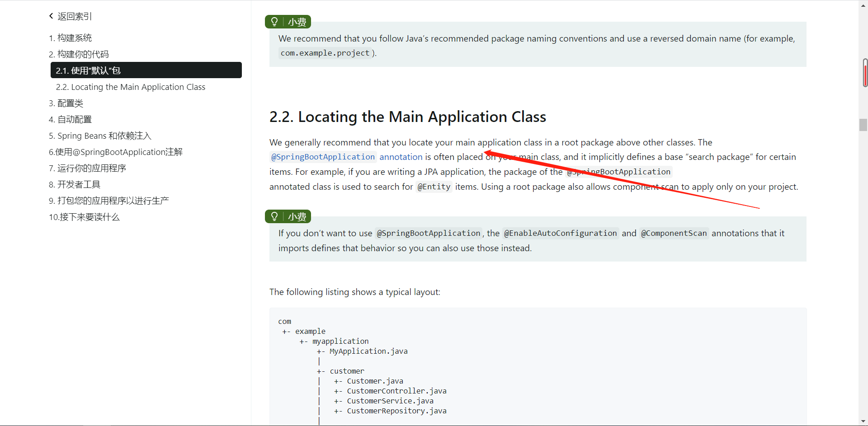Follow the blue annotation link

tap(401, 157)
